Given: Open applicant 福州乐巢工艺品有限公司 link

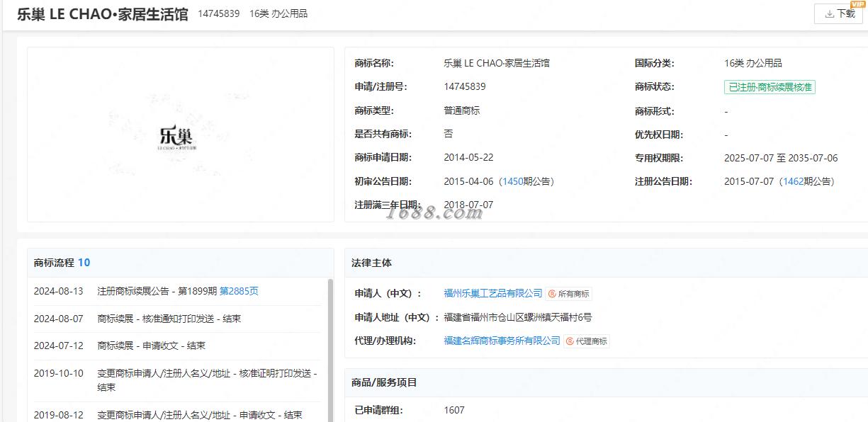Looking at the screenshot, I should [492, 293].
